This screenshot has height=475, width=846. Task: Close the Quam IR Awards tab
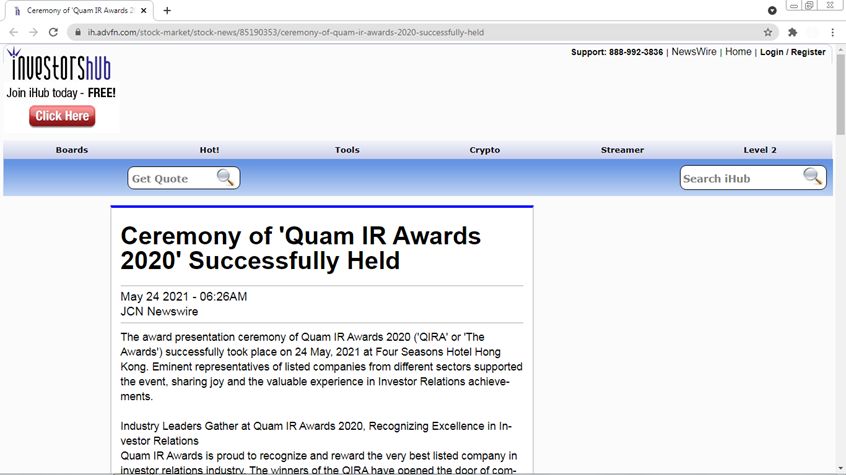click(x=144, y=10)
